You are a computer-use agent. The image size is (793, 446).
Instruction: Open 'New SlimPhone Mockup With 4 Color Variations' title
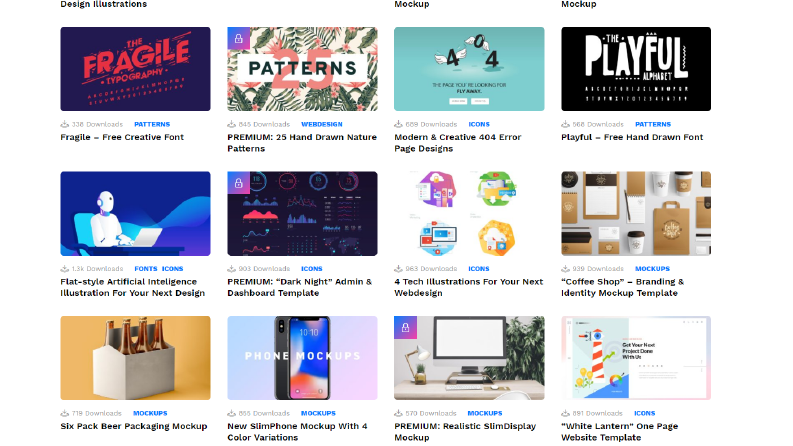(297, 432)
